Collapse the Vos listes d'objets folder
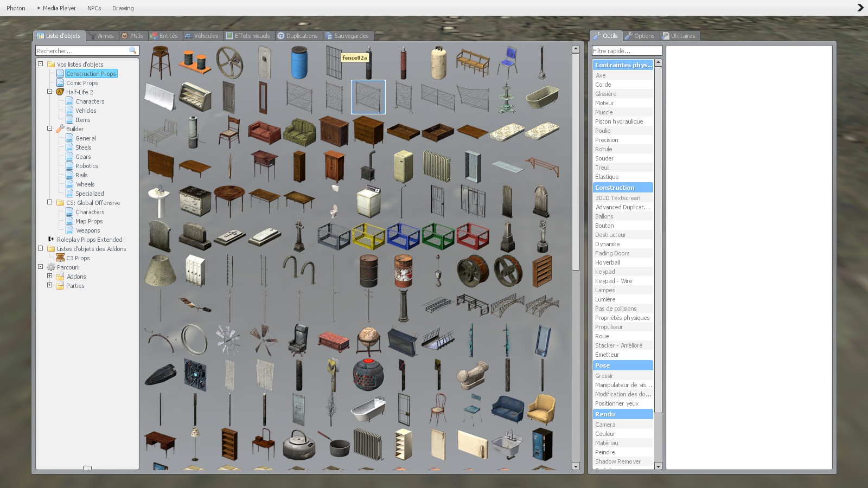 (41, 64)
